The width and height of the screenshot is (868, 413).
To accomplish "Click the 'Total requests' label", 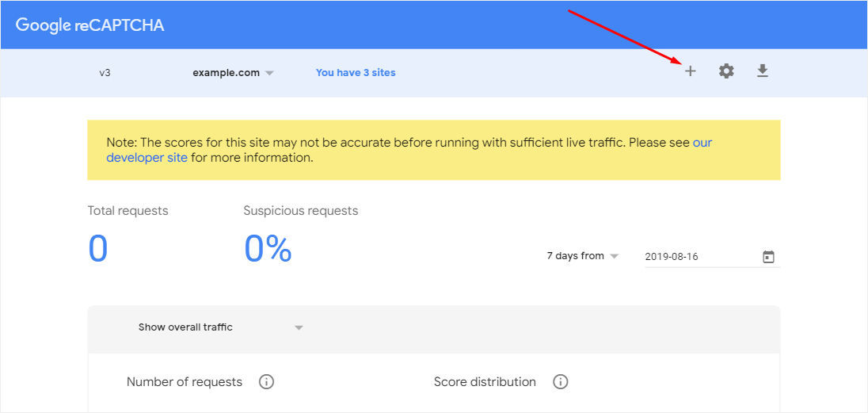I will click(128, 211).
